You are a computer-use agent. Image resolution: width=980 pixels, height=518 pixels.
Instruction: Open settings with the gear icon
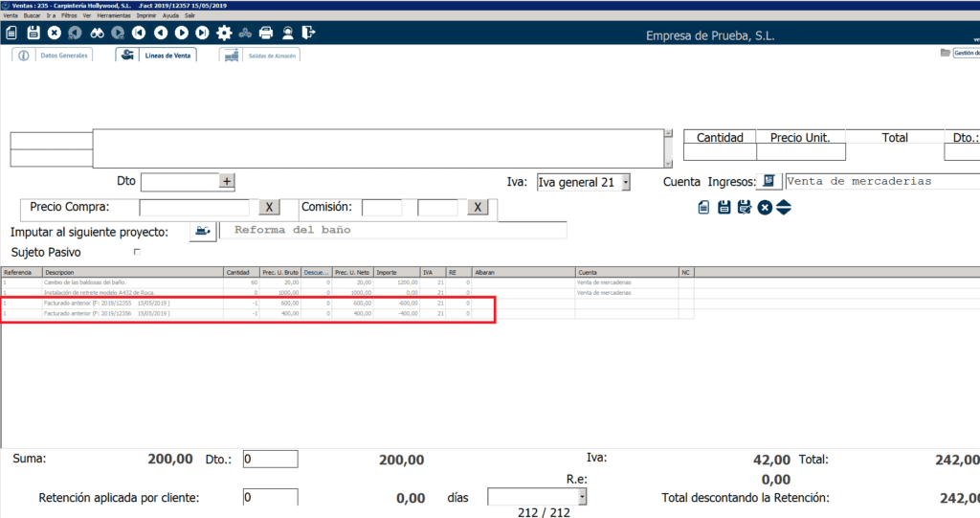pyautogui.click(x=225, y=33)
